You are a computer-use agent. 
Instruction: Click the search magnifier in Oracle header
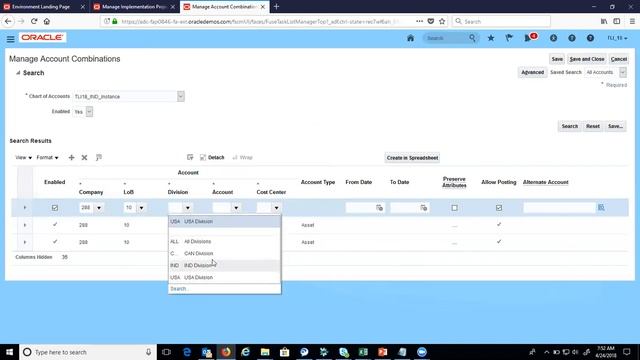472,38
